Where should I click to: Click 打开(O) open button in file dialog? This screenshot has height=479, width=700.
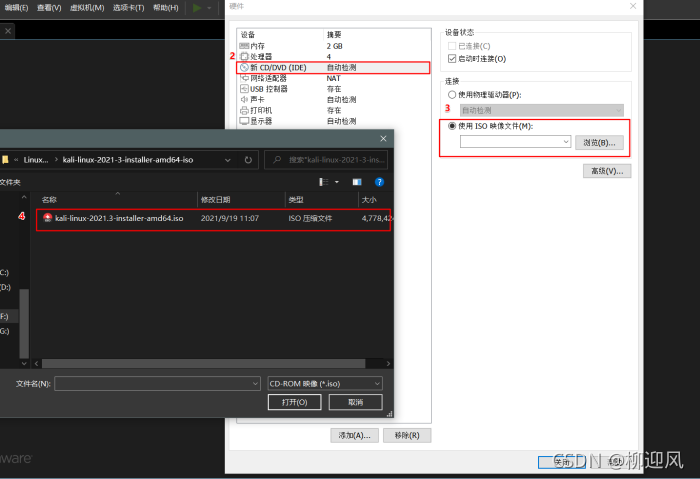295,402
